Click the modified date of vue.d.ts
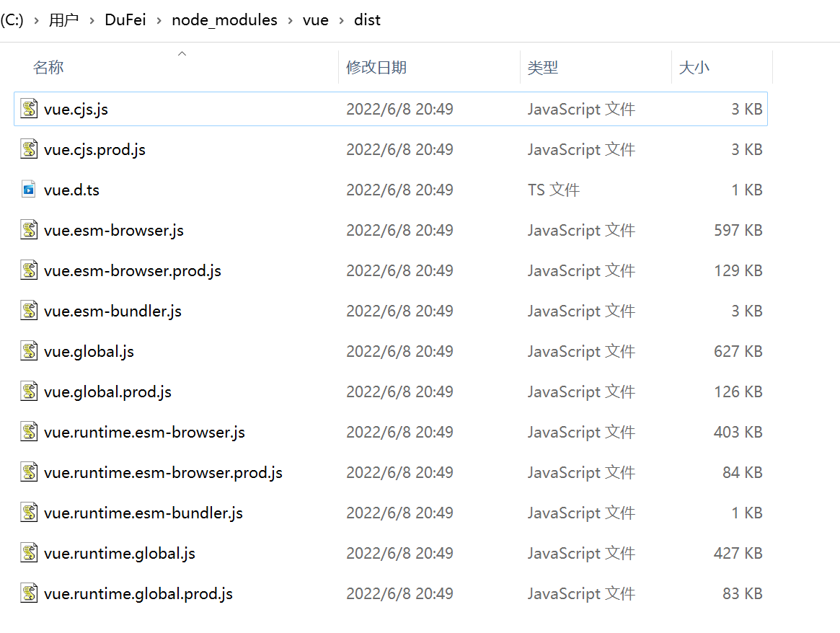Screen dimensions: 840x633 [399, 190]
